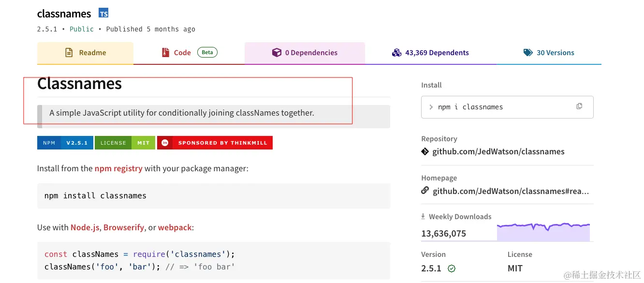This screenshot has width=644, height=283.
Task: Click the weekly downloads sparkline chart
Action: click(x=543, y=232)
